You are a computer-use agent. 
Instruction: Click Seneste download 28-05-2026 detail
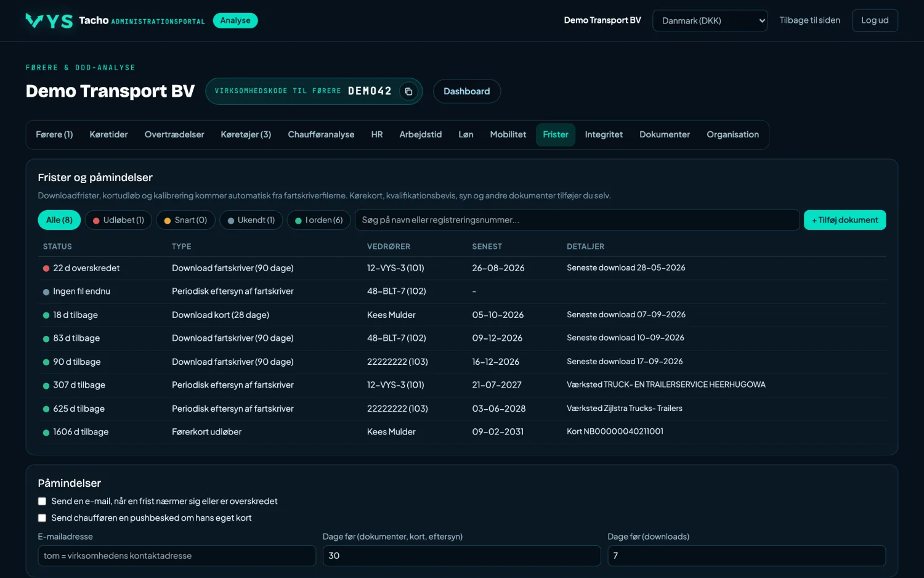(x=626, y=268)
